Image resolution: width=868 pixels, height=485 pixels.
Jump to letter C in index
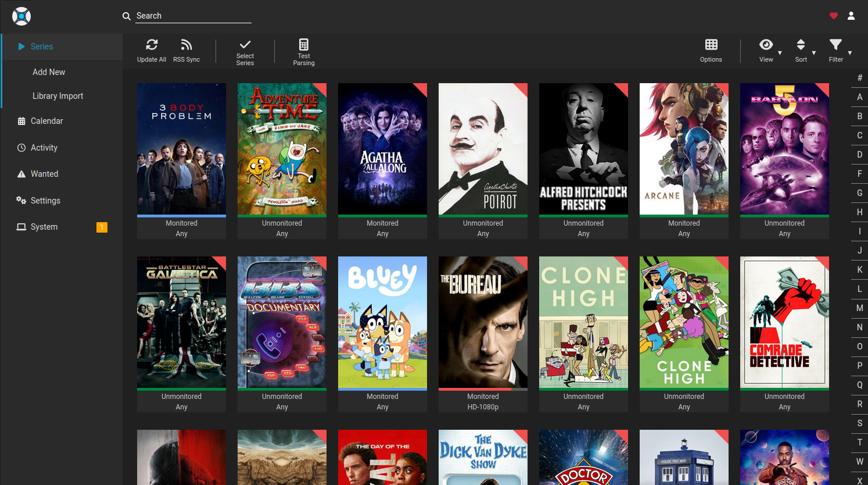tap(860, 135)
